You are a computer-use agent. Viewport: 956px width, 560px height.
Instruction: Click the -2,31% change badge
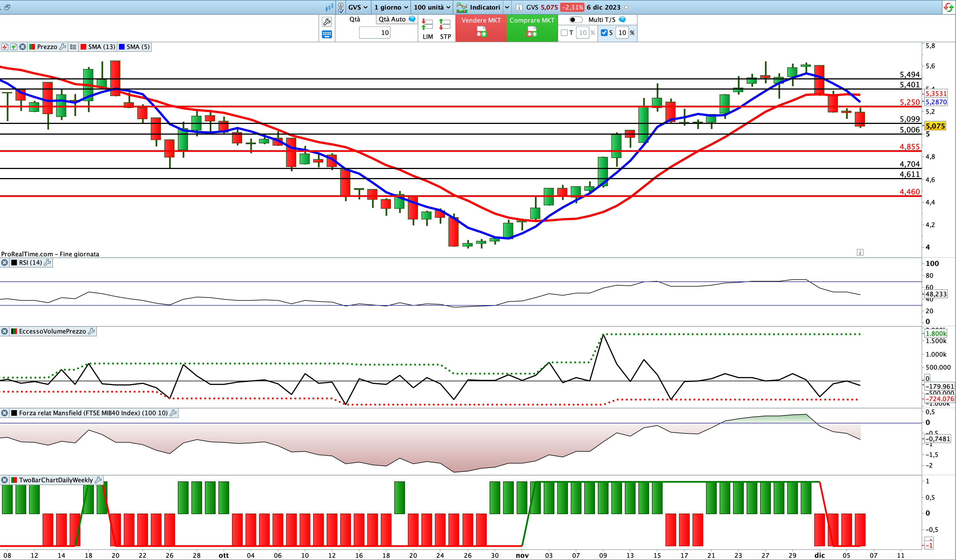coord(572,7)
